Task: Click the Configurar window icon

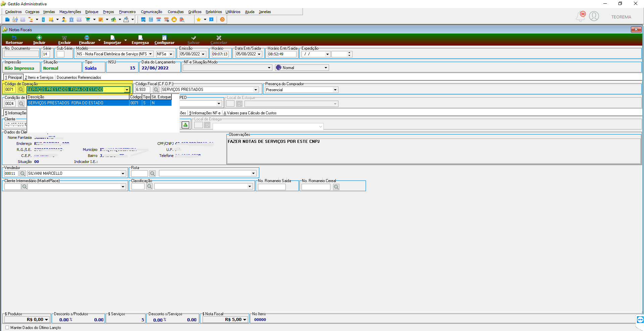Action: 164,38
